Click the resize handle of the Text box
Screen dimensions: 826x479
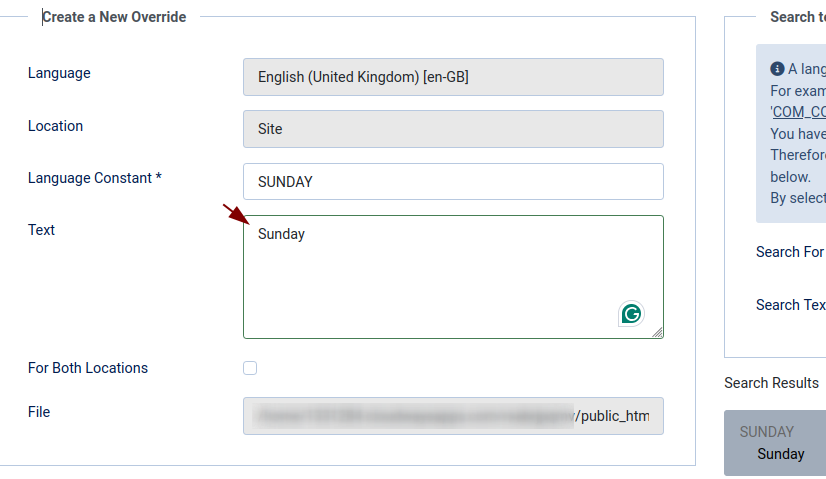[x=657, y=332]
